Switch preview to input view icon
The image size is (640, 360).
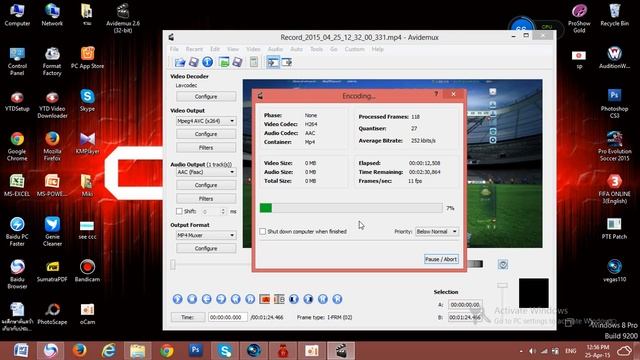[273, 62]
